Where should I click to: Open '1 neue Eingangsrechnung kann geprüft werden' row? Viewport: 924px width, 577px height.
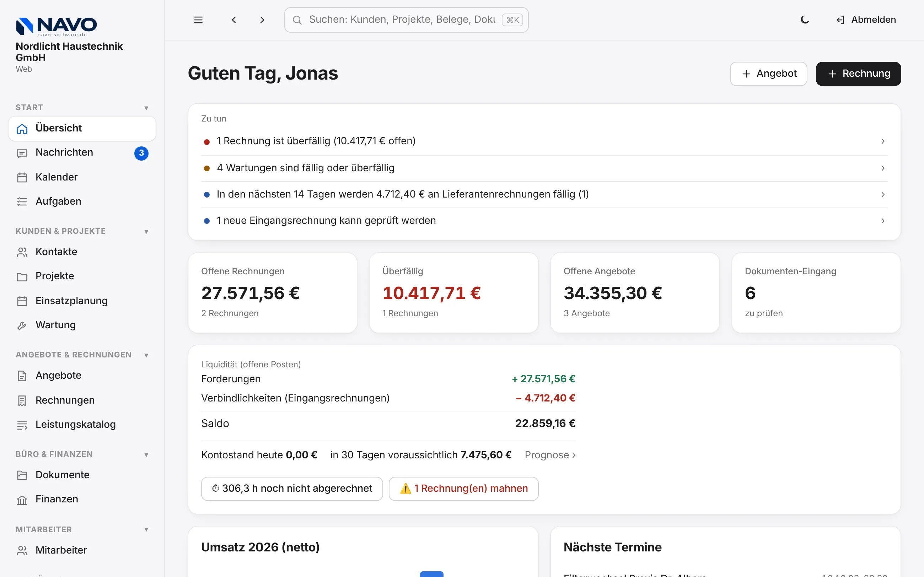coord(544,221)
